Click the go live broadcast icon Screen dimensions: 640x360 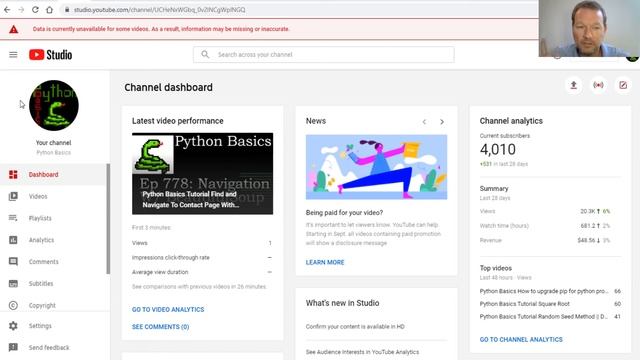(598, 85)
